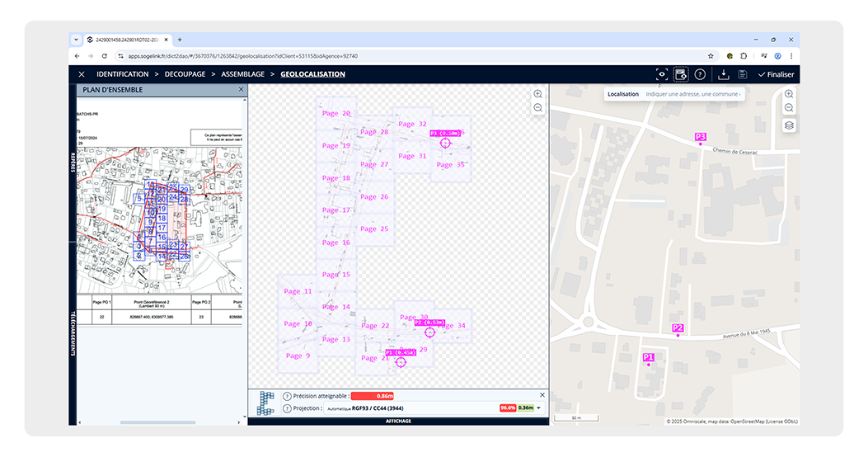This screenshot has height=457, width=868.
Task: Click the Localisation address search field
Action: pyautogui.click(x=692, y=94)
